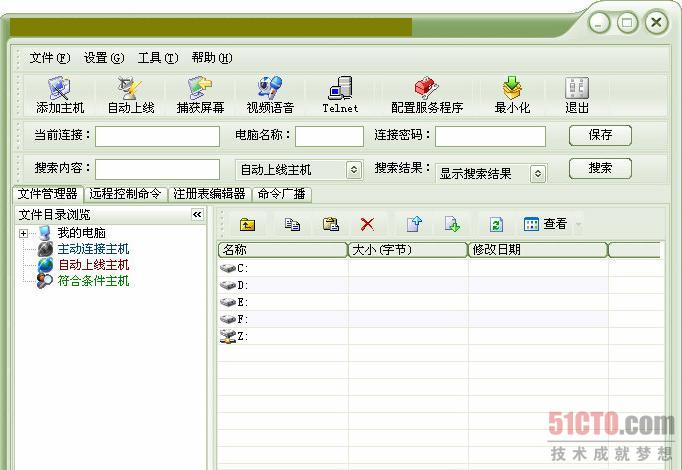Focus the 当前连接 input field
Screen dimensions: 682x470
(x=157, y=137)
